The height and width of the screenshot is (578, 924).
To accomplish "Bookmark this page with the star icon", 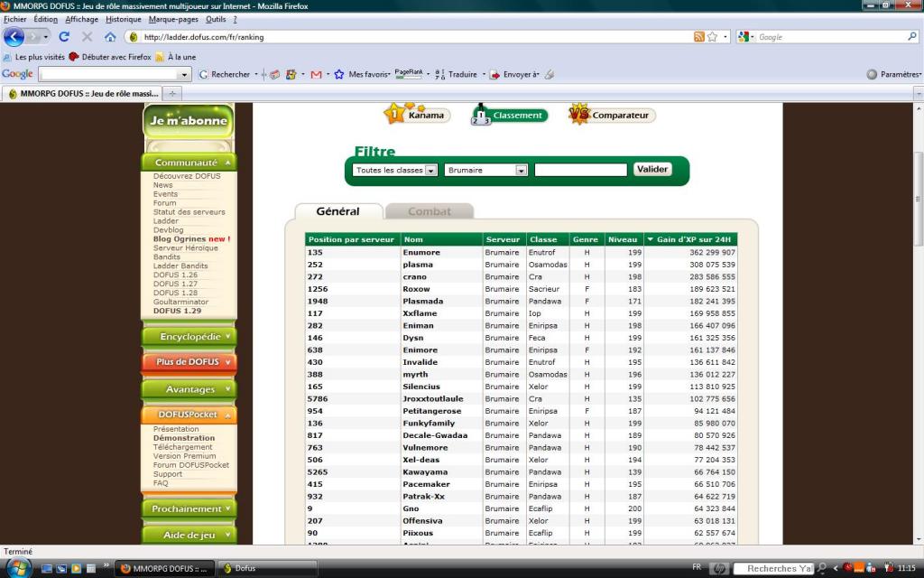I will point(713,36).
